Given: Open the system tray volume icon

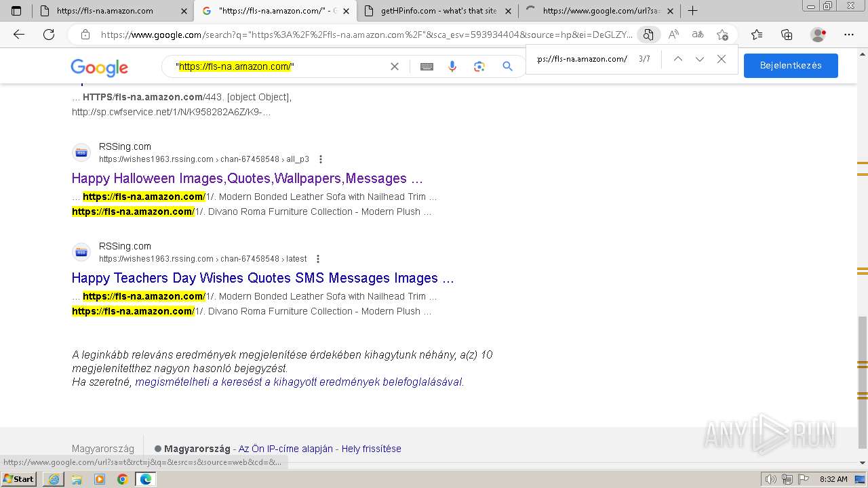Looking at the screenshot, I should 770,479.
